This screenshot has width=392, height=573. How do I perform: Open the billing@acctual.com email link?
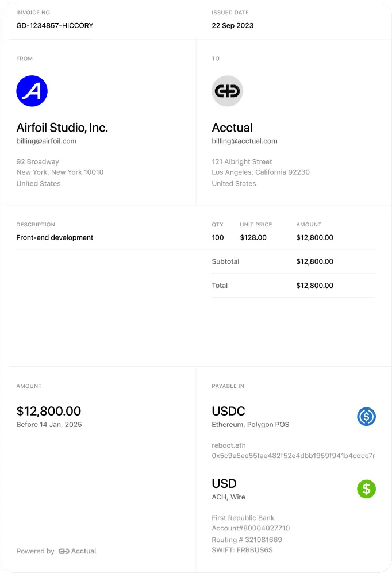(244, 141)
